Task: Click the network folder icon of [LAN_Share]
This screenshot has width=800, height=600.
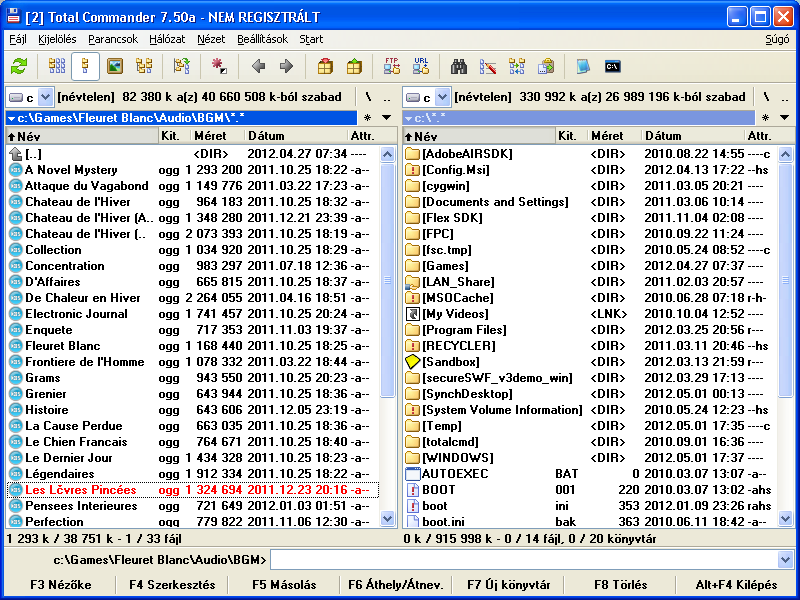Action: (412, 282)
